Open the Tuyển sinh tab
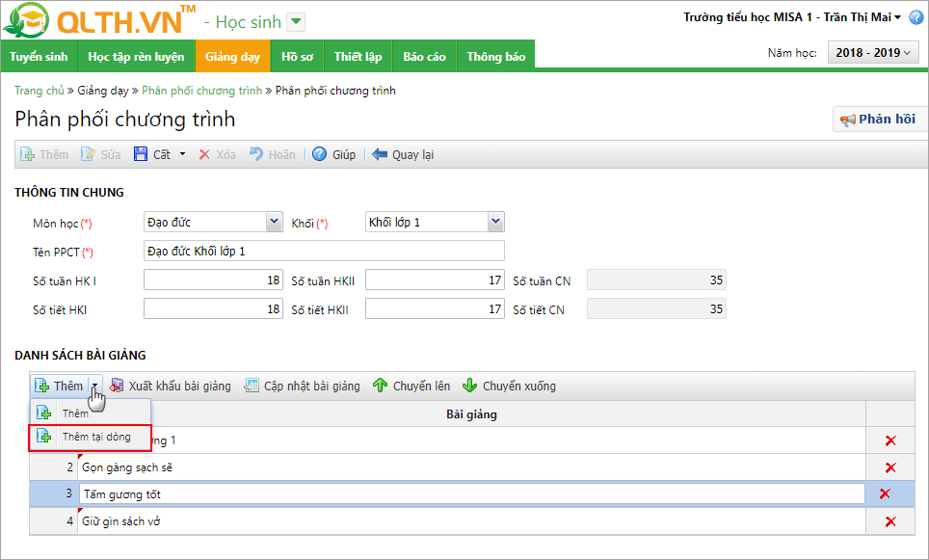929x560 pixels. [40, 56]
